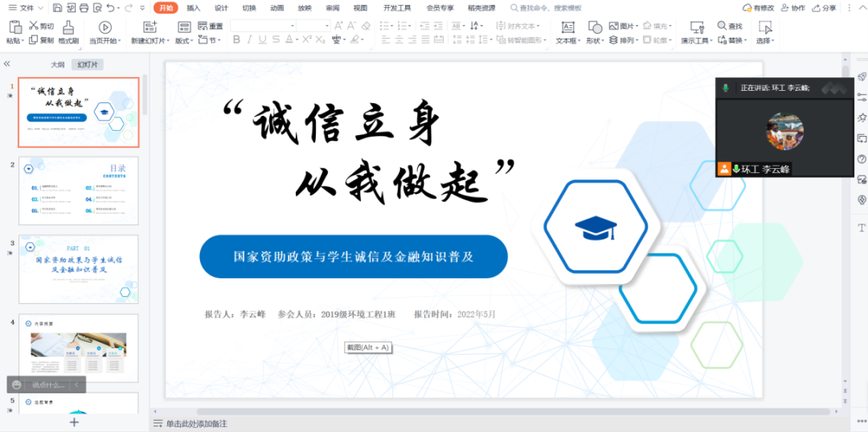
Task: Open the font size dropdown
Action: pyautogui.click(x=327, y=26)
